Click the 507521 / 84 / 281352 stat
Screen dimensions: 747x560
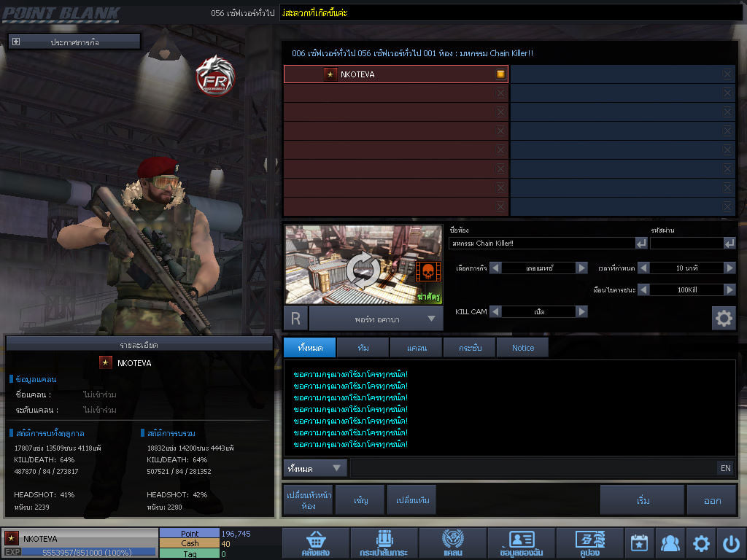(x=179, y=472)
